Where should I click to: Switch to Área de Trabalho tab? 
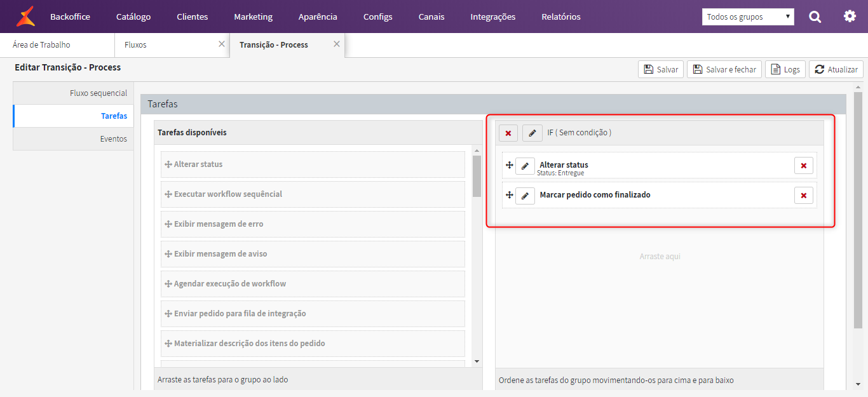coord(57,45)
